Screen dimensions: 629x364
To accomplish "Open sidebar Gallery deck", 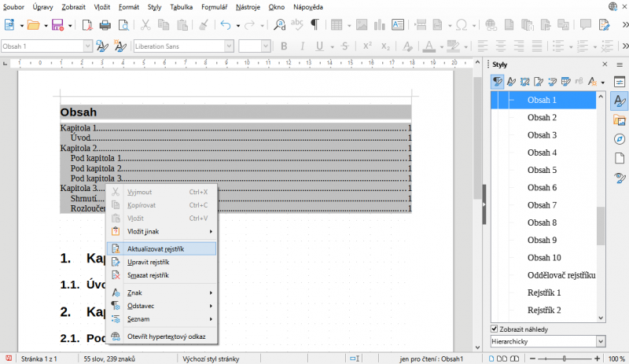I will click(x=620, y=120).
